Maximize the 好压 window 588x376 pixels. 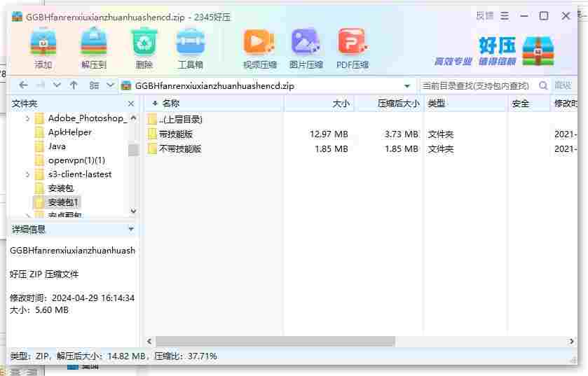click(544, 16)
